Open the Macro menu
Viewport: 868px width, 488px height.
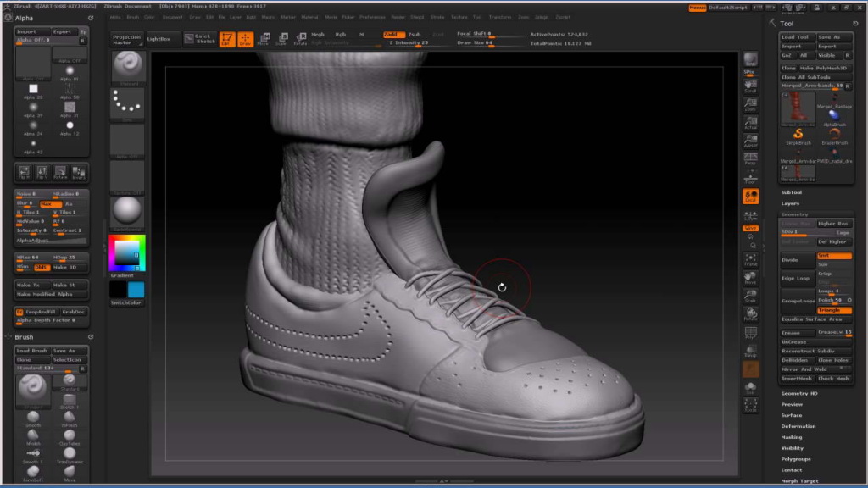click(x=268, y=17)
